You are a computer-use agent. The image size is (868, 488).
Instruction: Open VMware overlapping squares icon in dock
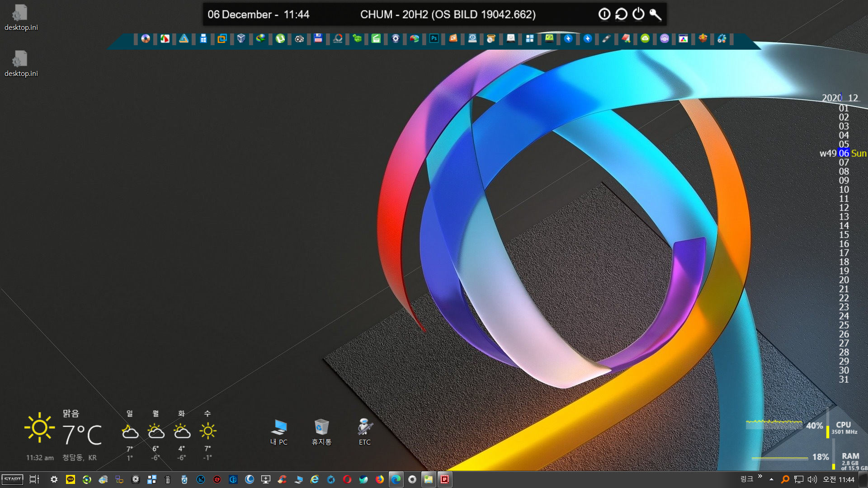pyautogui.click(x=222, y=38)
